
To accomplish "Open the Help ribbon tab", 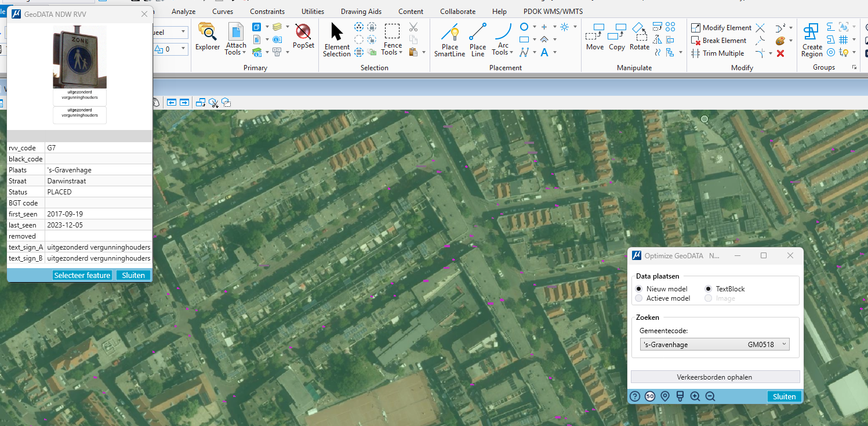I will click(499, 12).
